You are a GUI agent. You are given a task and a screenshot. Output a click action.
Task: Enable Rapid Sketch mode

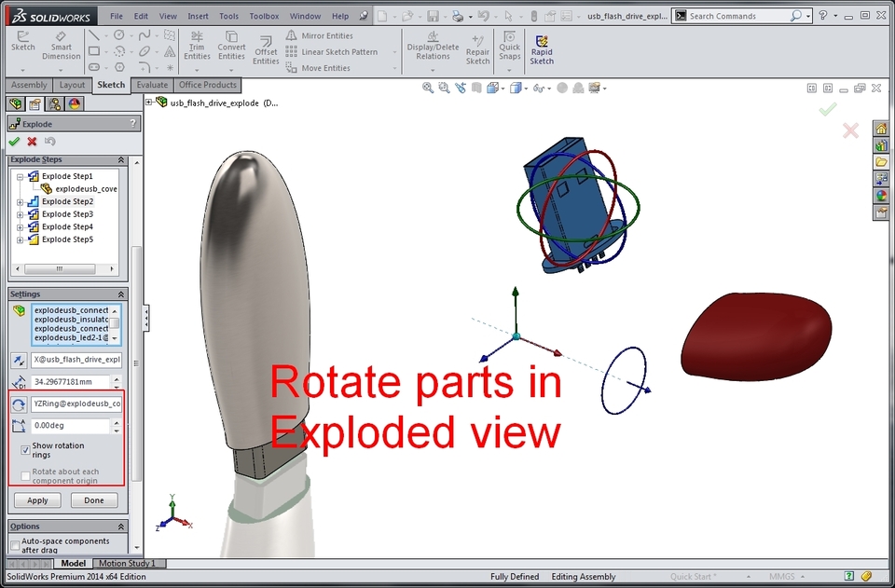click(542, 47)
